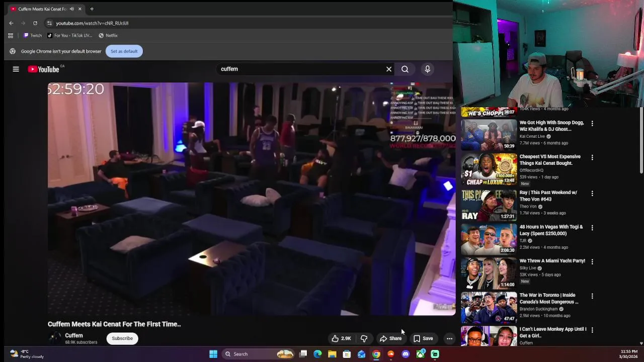Like the video with thumbs up

point(341,339)
